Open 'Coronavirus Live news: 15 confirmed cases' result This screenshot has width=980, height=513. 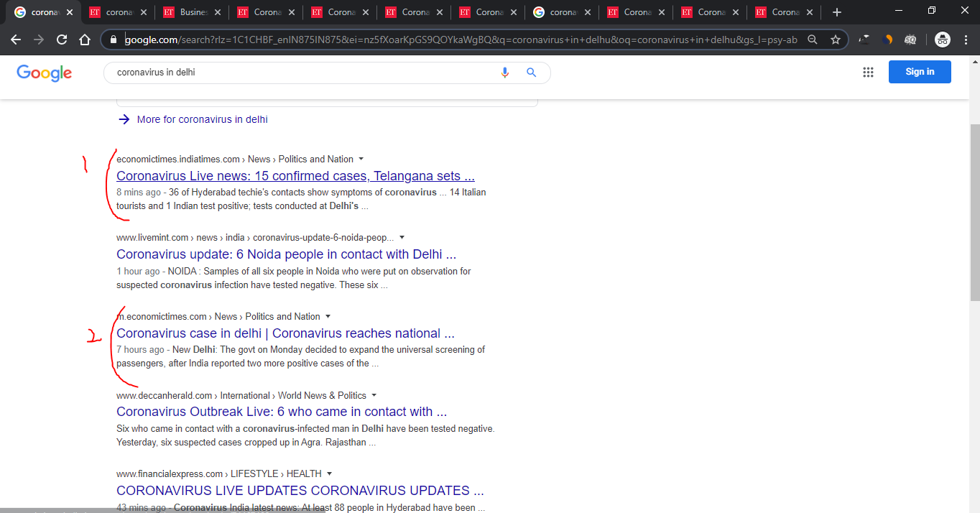click(295, 176)
